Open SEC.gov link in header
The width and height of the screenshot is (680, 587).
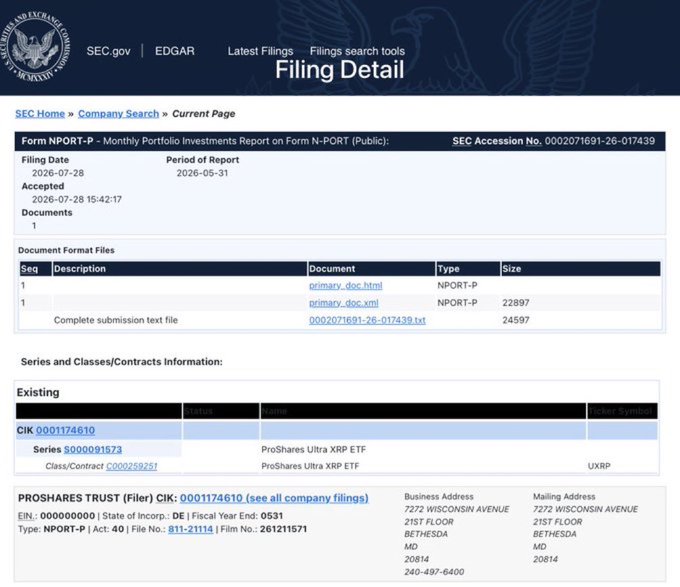tap(108, 51)
